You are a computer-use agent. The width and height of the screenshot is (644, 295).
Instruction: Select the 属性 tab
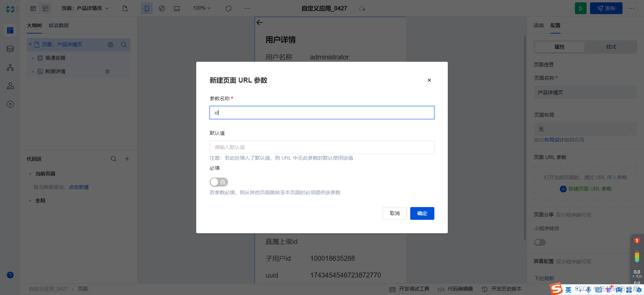coord(559,47)
